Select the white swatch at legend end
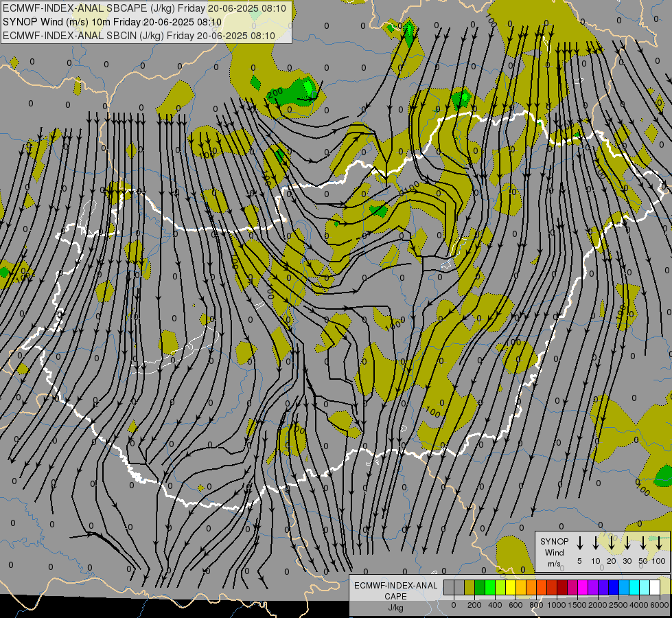Image resolution: width=672 pixels, height=618 pixels. pos(655,587)
